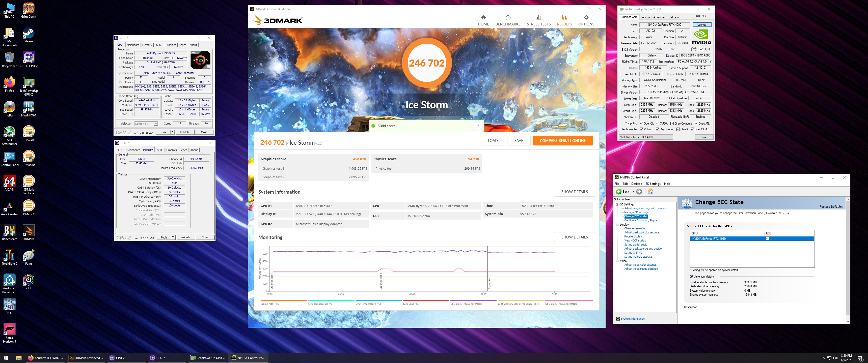Select the MSI Afterburner desktop icon
The image size is (868, 363).
coord(9,136)
